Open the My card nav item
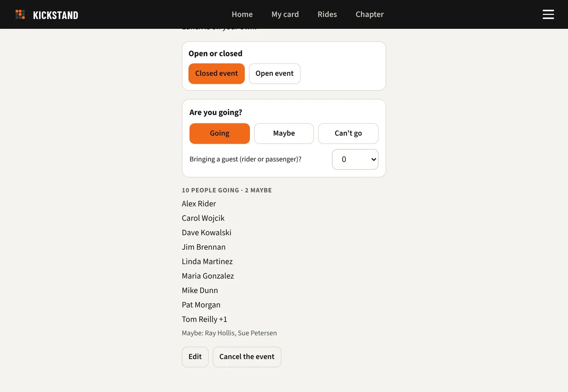 click(x=285, y=15)
